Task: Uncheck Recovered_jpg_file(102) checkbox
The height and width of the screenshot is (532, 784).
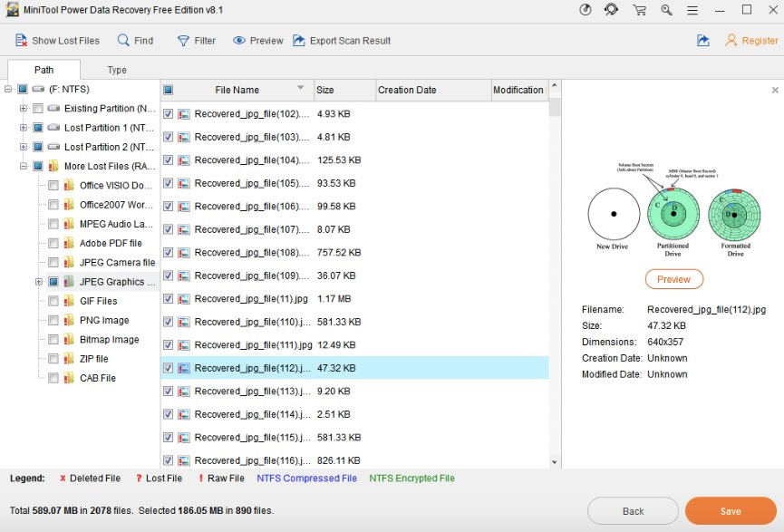Action: tap(169, 114)
